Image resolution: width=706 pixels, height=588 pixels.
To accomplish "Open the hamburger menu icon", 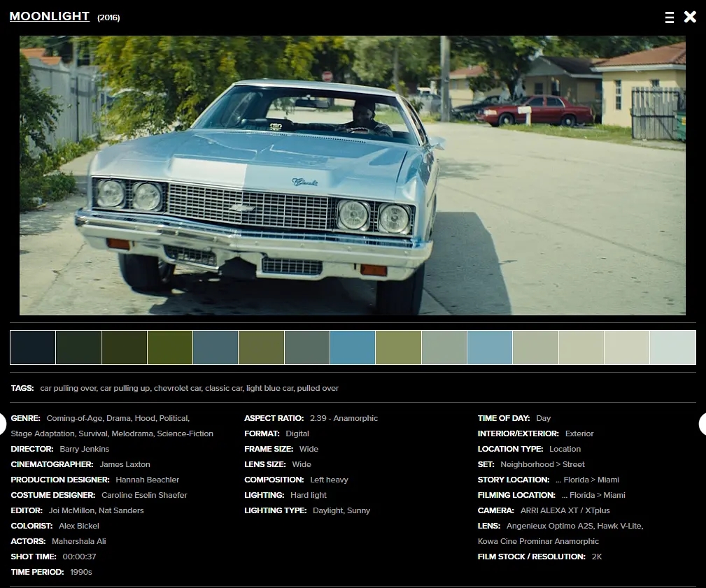I will pos(669,17).
